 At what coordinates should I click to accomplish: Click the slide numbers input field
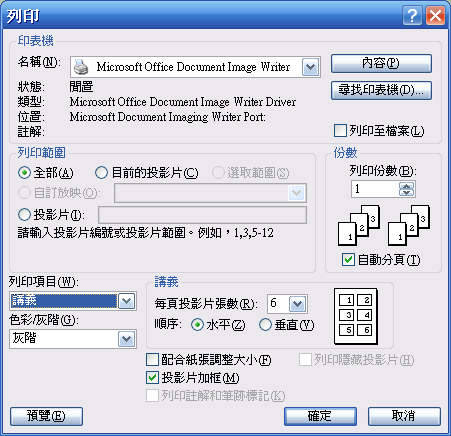click(202, 215)
